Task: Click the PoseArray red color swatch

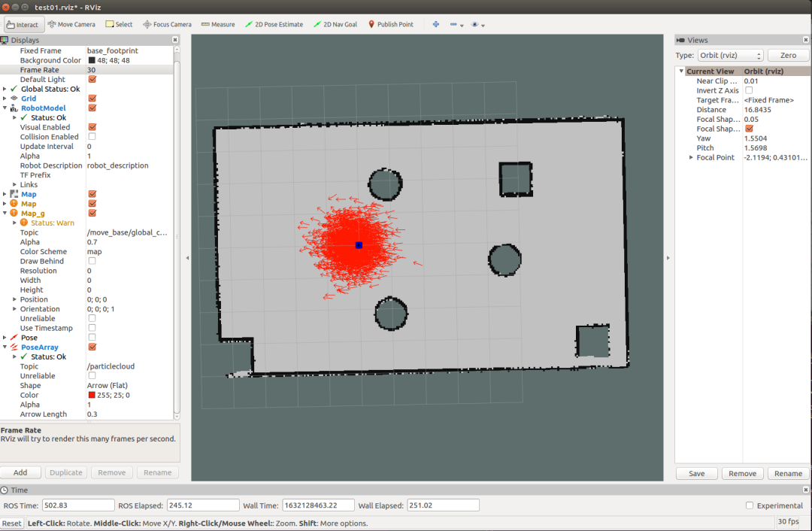Action: [x=92, y=396]
